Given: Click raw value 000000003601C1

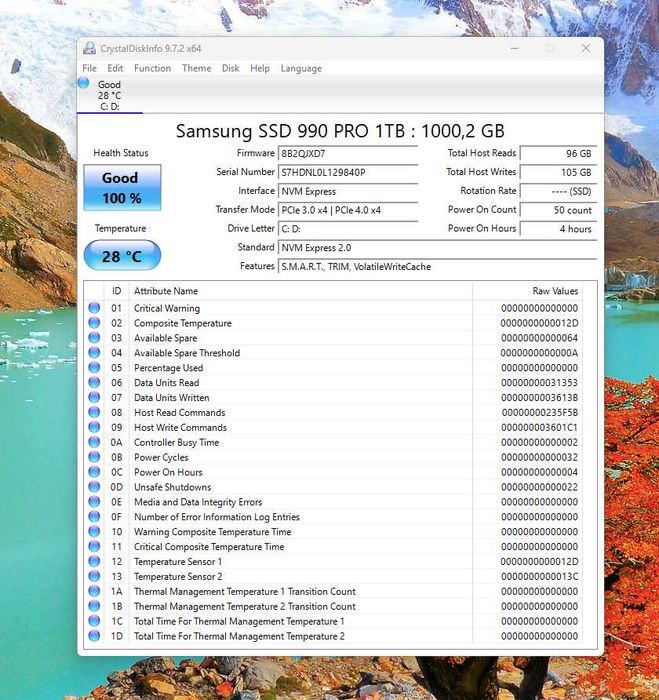Looking at the screenshot, I should [539, 427].
